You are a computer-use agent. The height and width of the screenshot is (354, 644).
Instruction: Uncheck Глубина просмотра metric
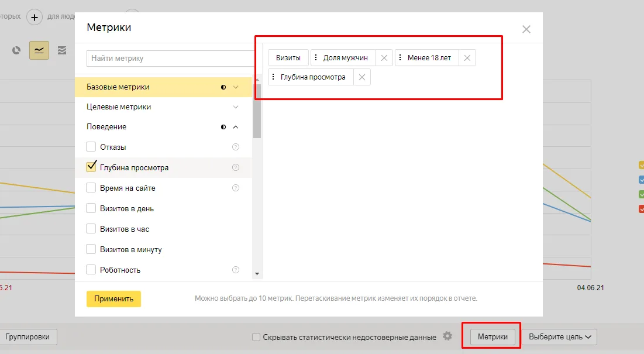[91, 167]
